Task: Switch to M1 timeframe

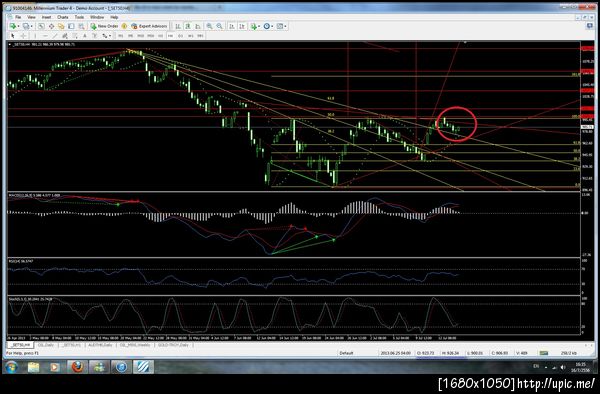Action: point(121,36)
